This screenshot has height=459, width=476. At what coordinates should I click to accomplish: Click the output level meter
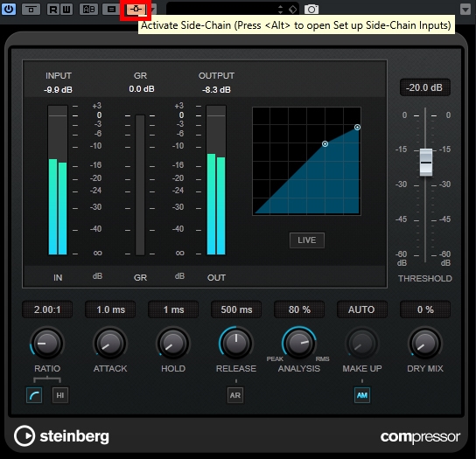pos(216,180)
